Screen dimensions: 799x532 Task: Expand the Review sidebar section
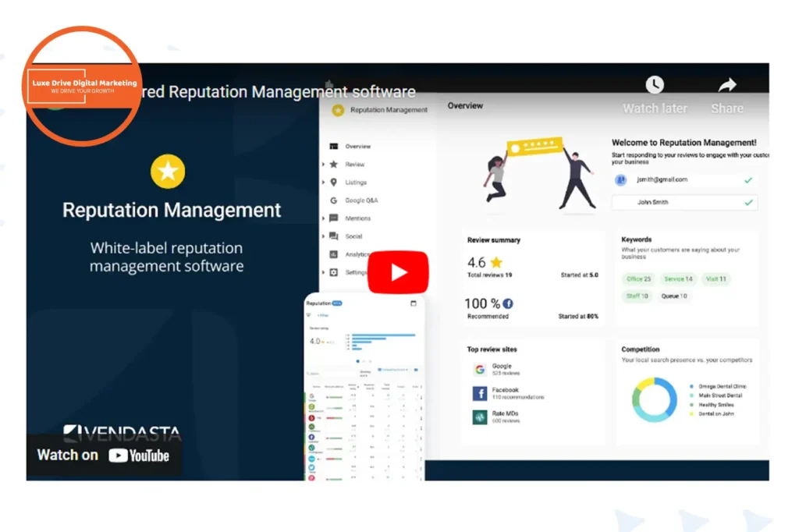point(323,165)
